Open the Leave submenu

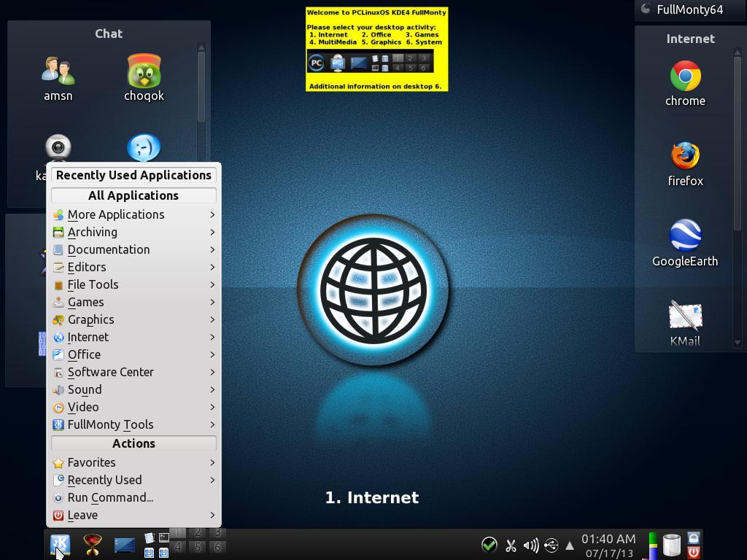click(x=82, y=515)
